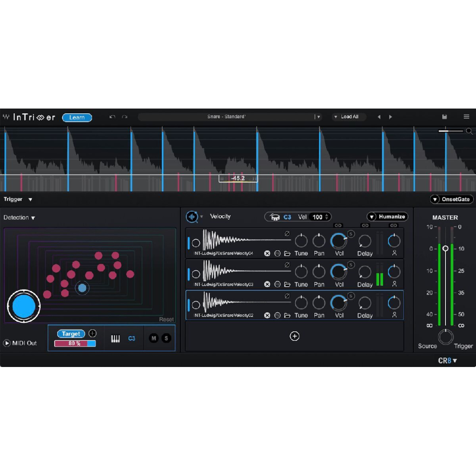Delete SnareVelocity03 sample with the X icon
Screen dimensions: 476x476
[x=267, y=284]
